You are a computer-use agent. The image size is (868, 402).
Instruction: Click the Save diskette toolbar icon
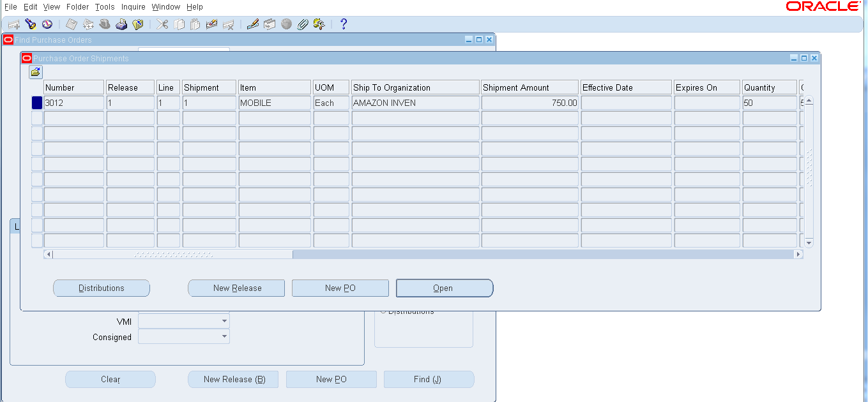[72, 24]
